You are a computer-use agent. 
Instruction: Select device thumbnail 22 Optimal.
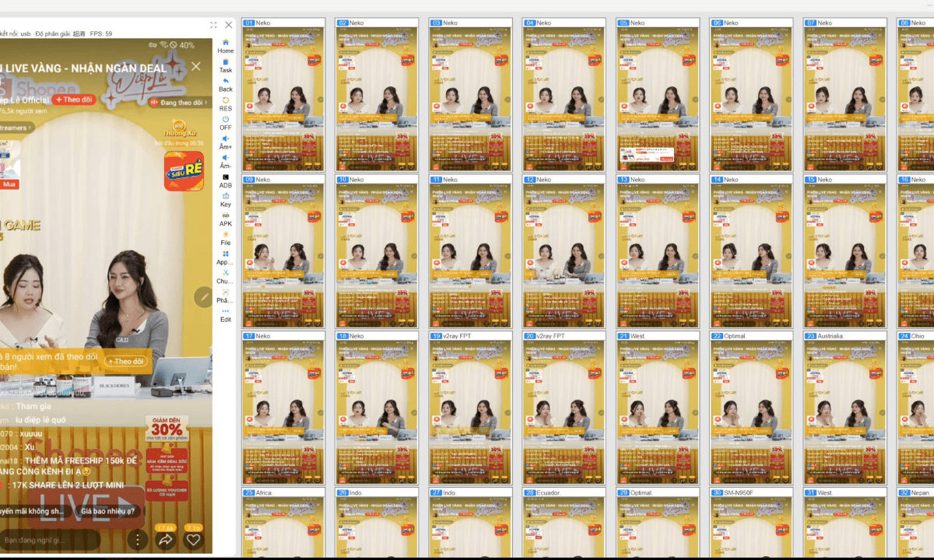pos(751,408)
